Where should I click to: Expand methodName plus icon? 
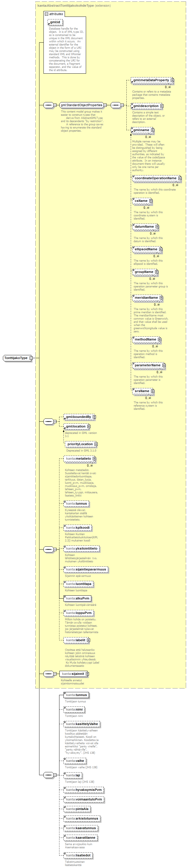pyautogui.click(x=159, y=339)
